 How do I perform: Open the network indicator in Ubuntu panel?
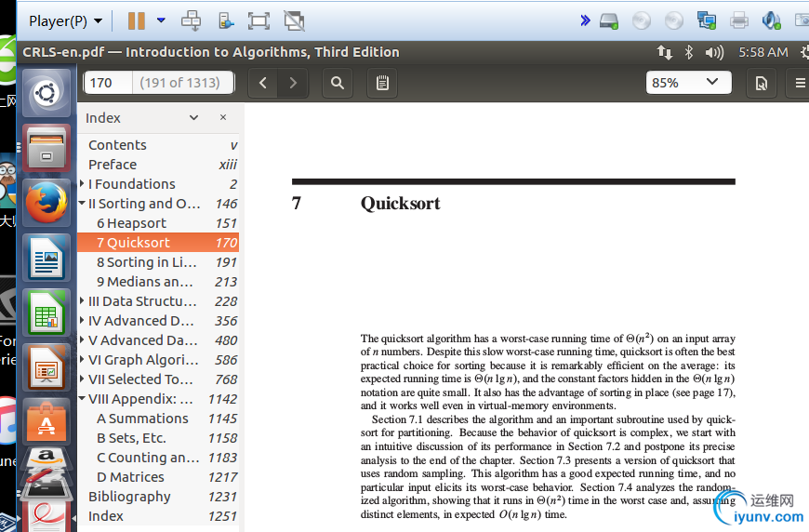(x=665, y=52)
